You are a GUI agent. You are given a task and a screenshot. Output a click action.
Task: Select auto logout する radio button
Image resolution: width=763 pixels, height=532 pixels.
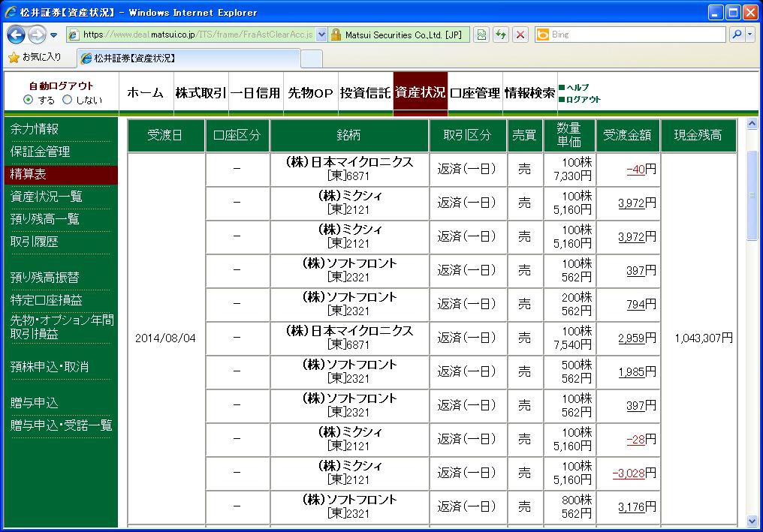(x=29, y=100)
